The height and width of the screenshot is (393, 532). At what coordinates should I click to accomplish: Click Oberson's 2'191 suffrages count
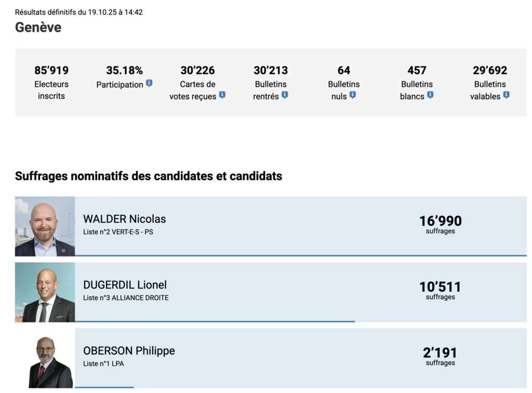[x=440, y=353]
